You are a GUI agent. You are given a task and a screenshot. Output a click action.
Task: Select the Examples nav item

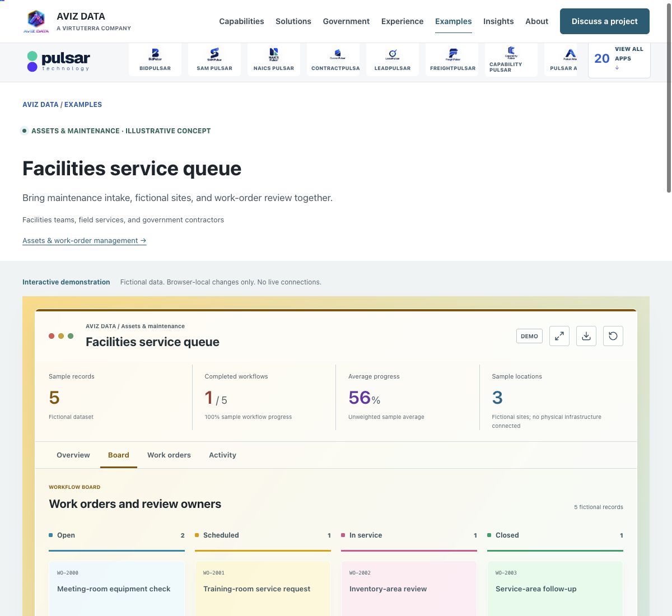coord(454,21)
